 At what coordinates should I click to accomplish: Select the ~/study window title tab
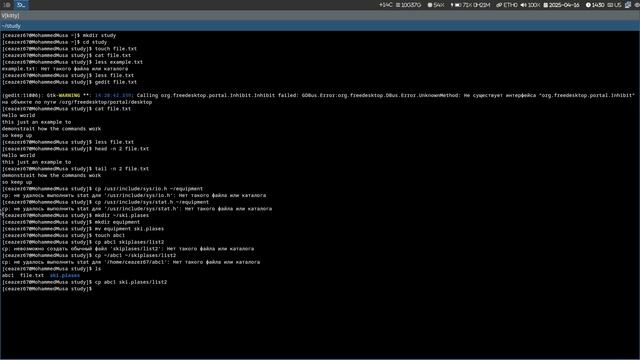tap(320, 26)
